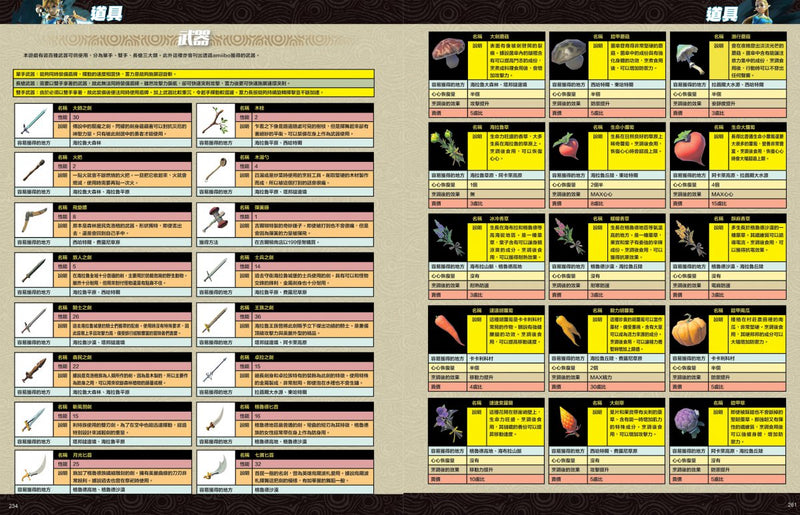Click the purple violet flower image
The image size is (800, 515).
[448, 423]
